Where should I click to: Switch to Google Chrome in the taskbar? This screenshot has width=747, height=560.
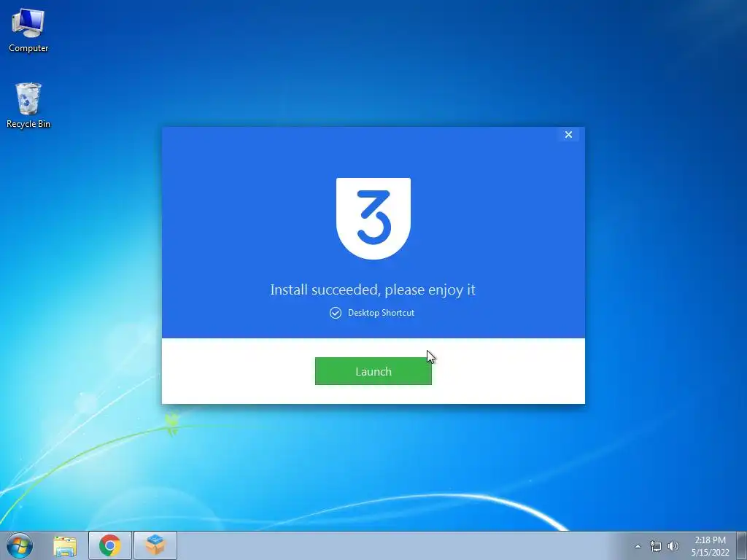pyautogui.click(x=110, y=545)
